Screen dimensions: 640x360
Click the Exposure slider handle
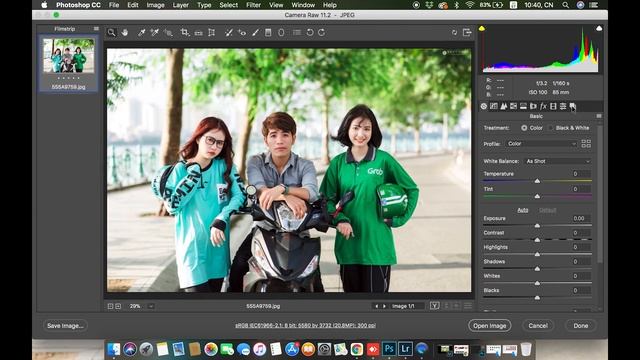pos(537,225)
